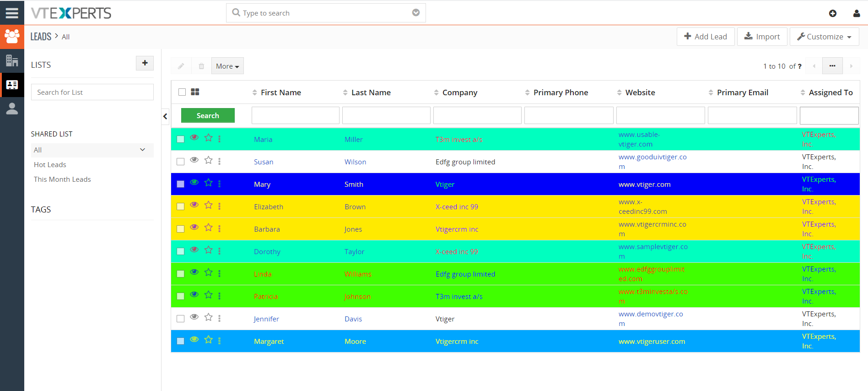Open the Organizations building sidebar icon
868x391 pixels.
pos(12,60)
